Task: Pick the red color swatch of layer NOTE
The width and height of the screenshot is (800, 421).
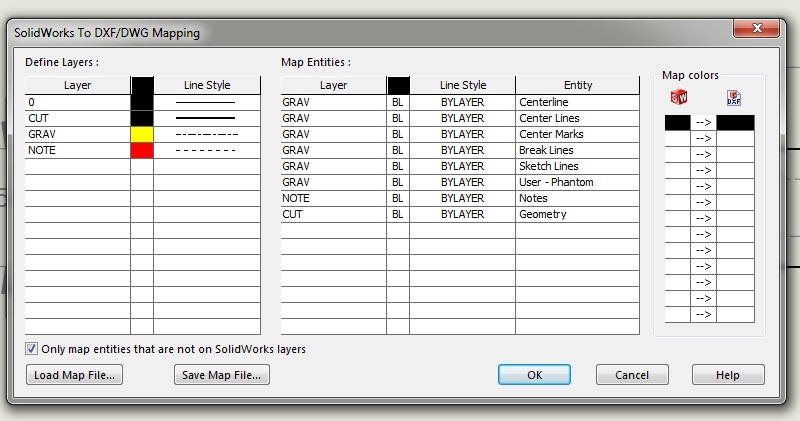Action: tap(142, 151)
